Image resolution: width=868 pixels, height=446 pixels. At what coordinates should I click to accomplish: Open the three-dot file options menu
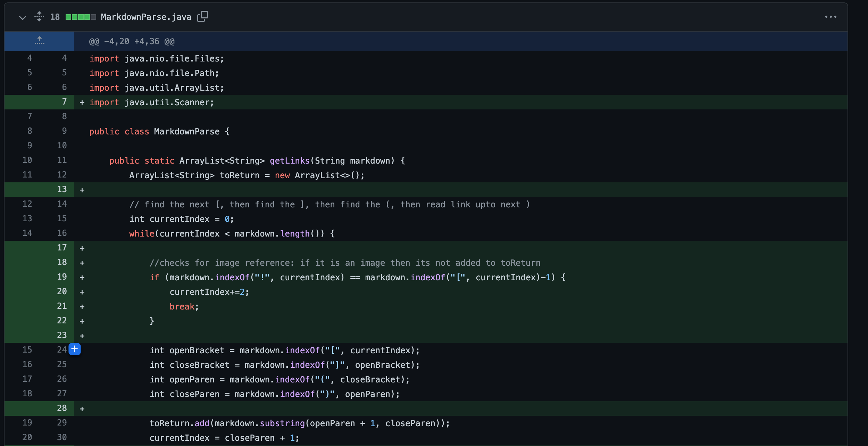click(x=831, y=17)
